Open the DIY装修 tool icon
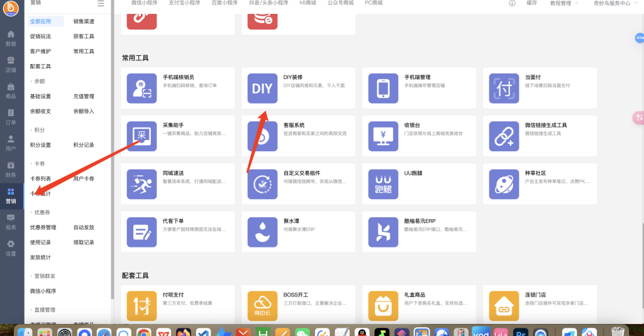 pos(262,89)
